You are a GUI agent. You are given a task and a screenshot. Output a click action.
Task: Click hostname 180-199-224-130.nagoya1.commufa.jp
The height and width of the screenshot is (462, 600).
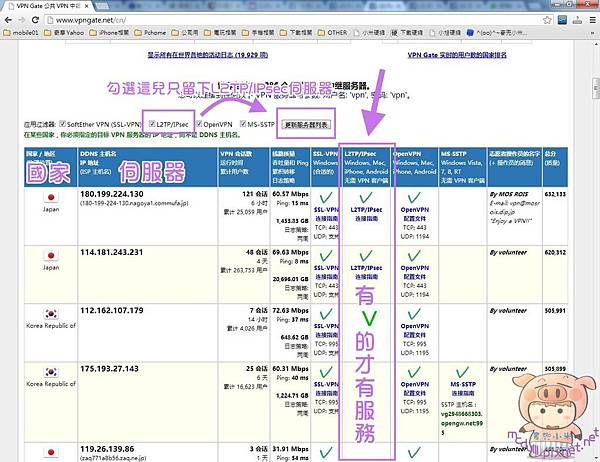tap(134, 203)
